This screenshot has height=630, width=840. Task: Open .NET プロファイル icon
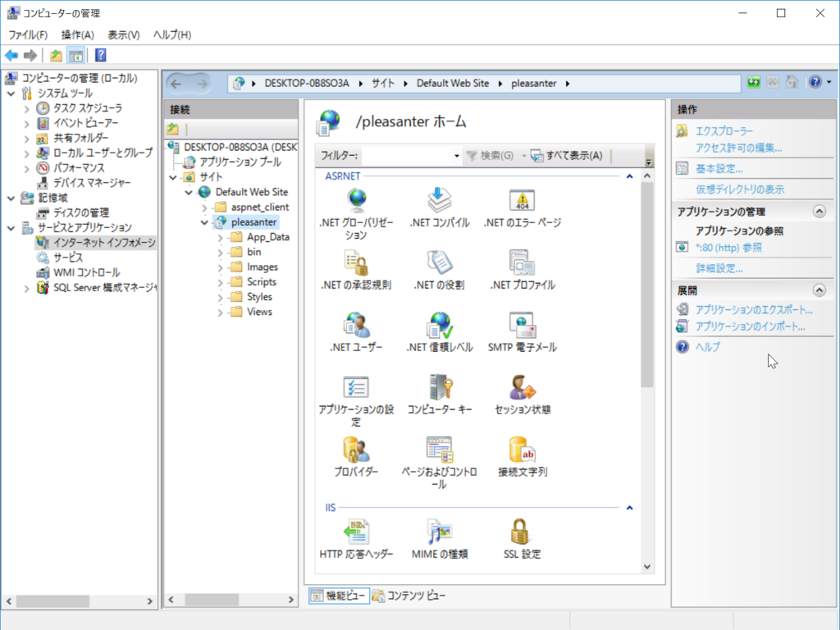[x=523, y=270]
